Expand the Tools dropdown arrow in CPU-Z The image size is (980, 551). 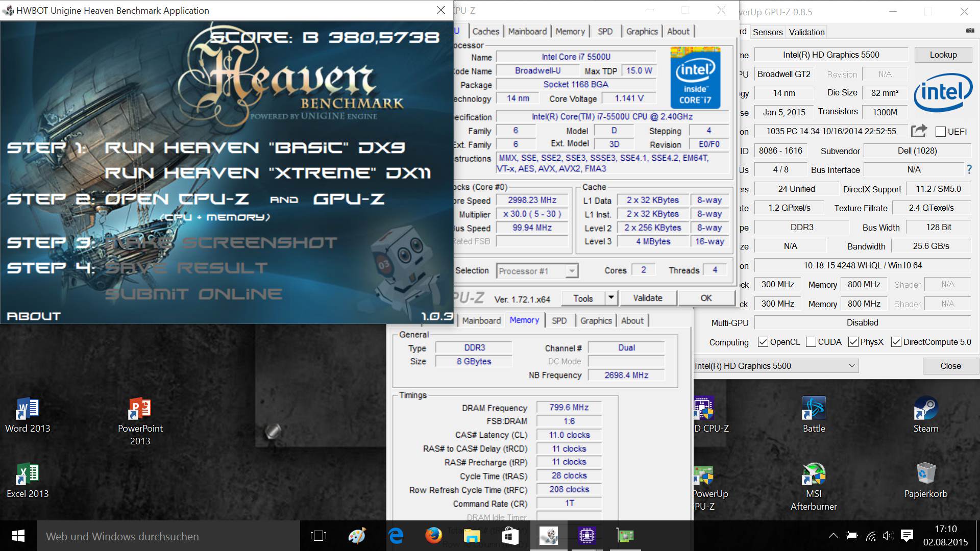click(x=611, y=298)
